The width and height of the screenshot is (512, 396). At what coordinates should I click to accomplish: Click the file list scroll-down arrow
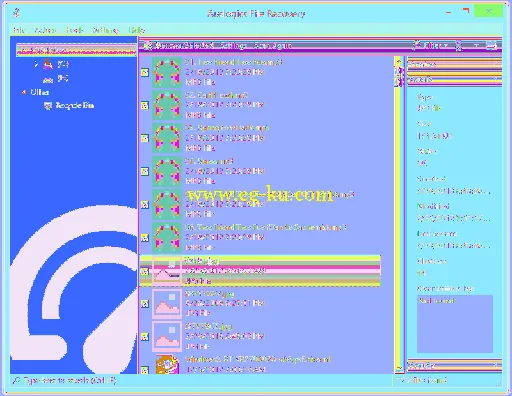coord(399,369)
